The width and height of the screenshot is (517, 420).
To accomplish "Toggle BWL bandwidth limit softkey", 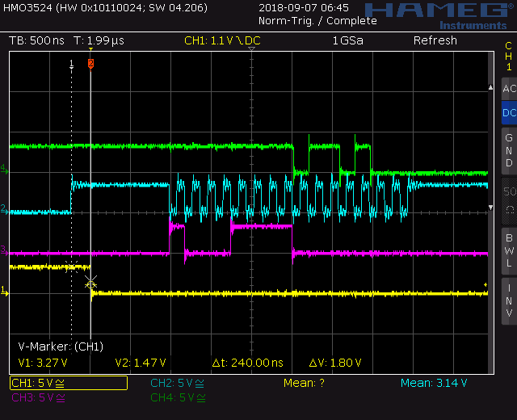I will pos(509,251).
